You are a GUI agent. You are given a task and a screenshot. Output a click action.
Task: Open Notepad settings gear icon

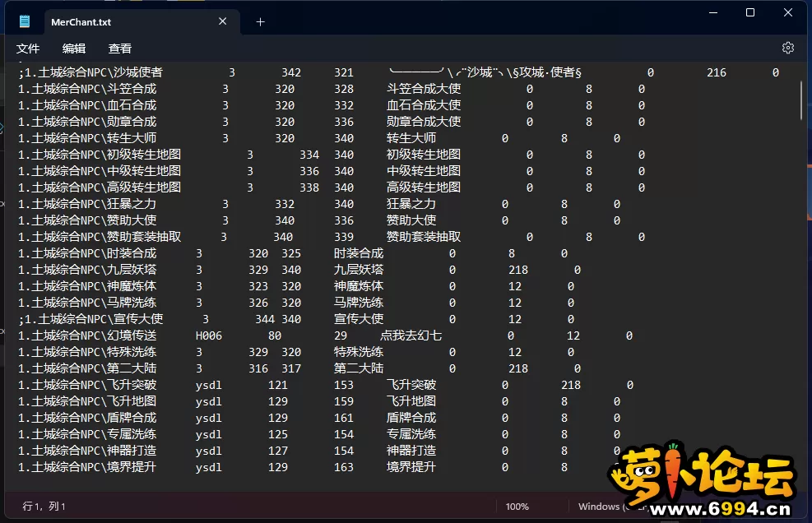click(x=787, y=49)
